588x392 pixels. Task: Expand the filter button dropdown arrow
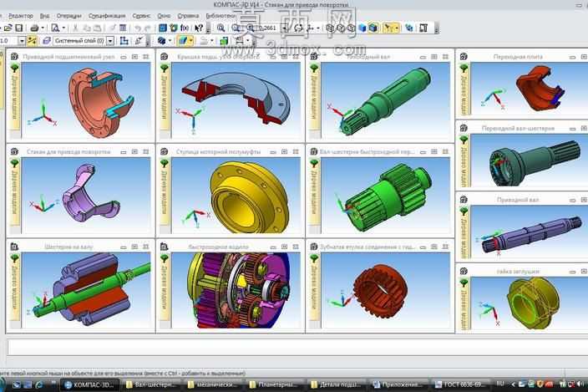pos(397,28)
